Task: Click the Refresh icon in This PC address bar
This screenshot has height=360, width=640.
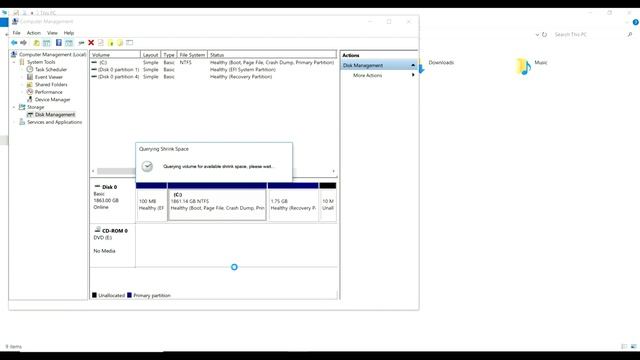Action: pos(544,35)
